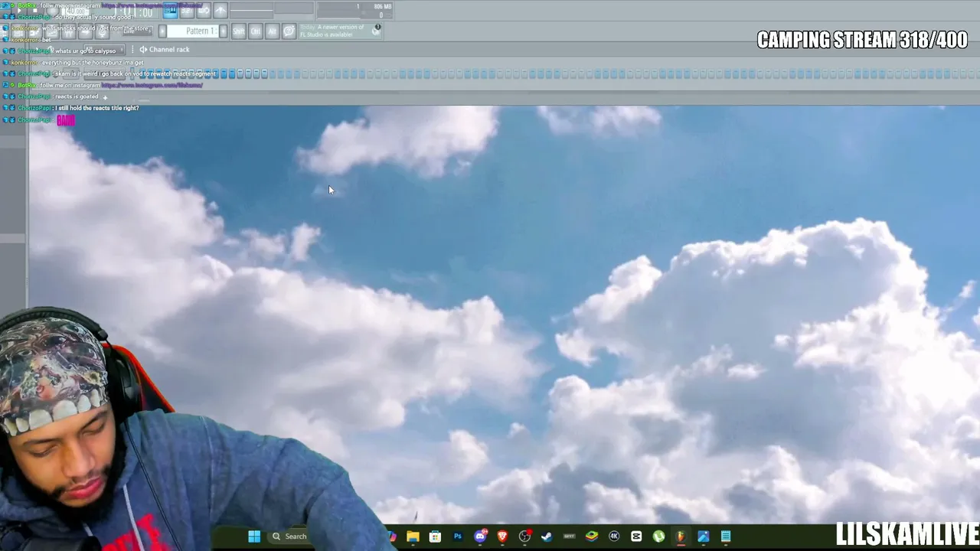The image size is (980, 551).
Task: Add a new pattern with the plus button
Action: click(224, 31)
